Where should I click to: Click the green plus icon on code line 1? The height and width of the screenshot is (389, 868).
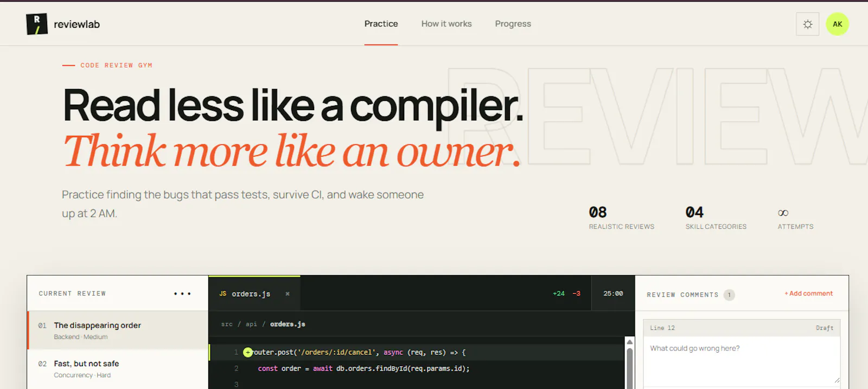coord(248,352)
